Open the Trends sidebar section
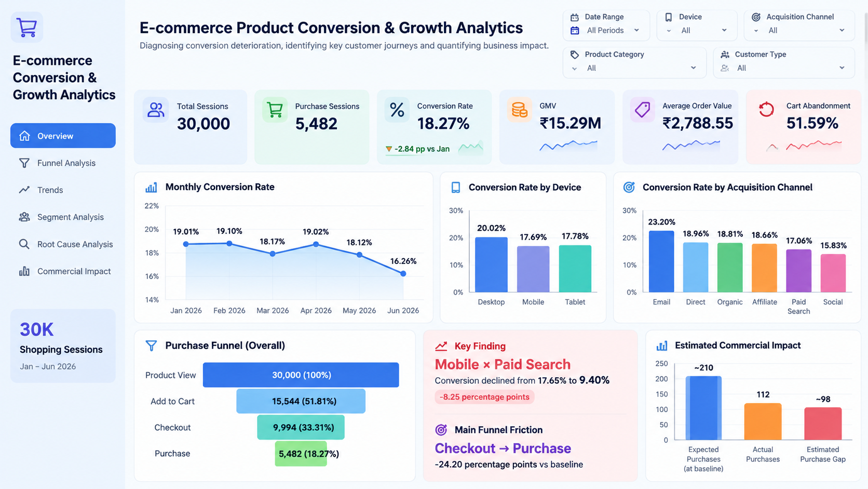 pyautogui.click(x=63, y=190)
